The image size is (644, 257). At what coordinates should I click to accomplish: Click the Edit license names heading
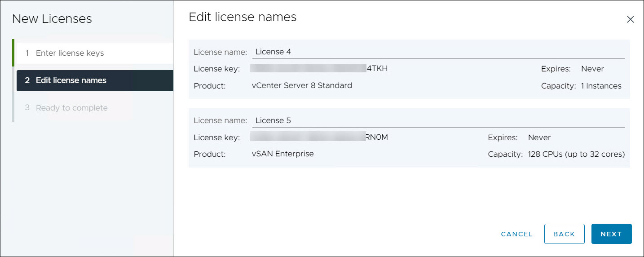click(243, 17)
